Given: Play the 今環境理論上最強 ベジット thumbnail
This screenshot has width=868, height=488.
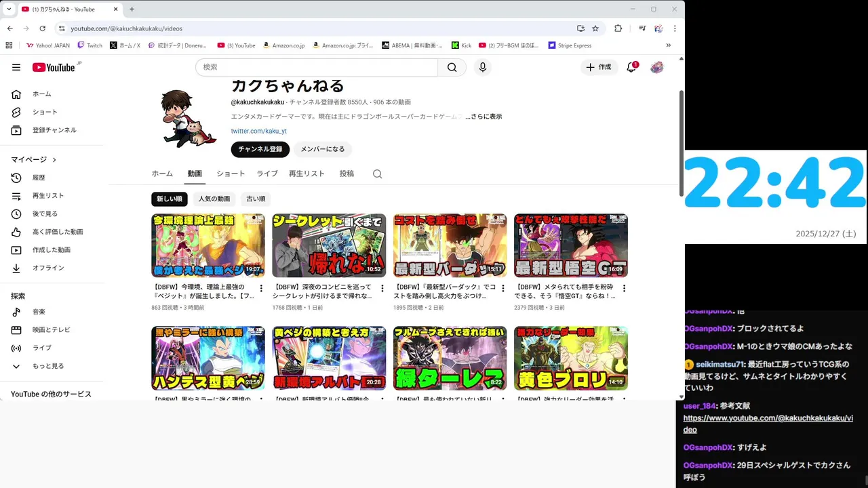Looking at the screenshot, I should coord(208,245).
